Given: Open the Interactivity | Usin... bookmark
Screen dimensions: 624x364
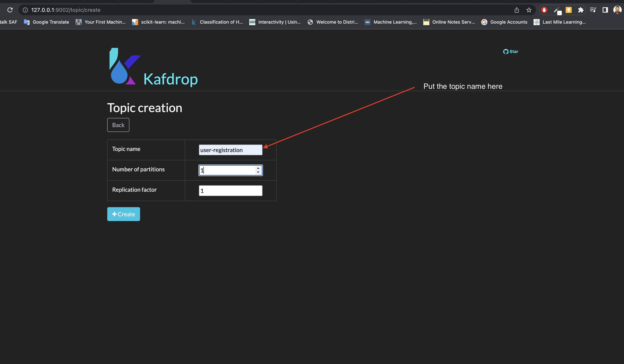Looking at the screenshot, I should click(275, 22).
